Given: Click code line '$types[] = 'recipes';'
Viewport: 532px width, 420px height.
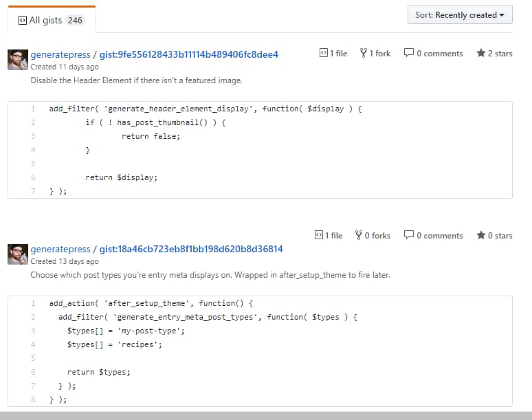Looking at the screenshot, I should [115, 344].
